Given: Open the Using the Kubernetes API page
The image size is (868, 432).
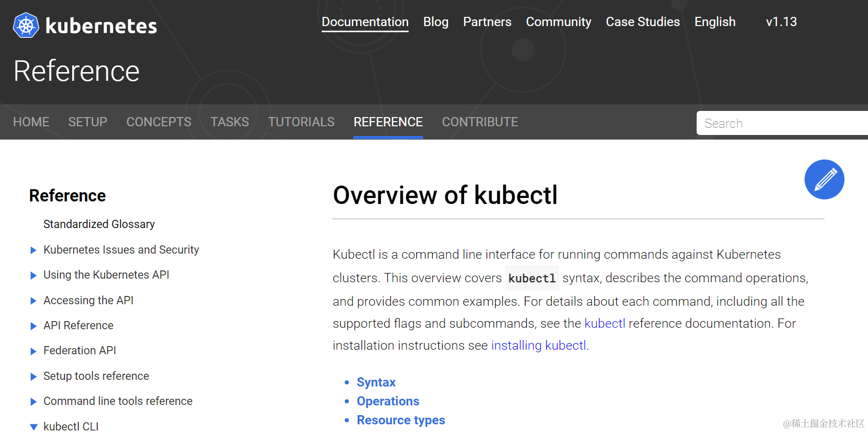Looking at the screenshot, I should point(106,275).
